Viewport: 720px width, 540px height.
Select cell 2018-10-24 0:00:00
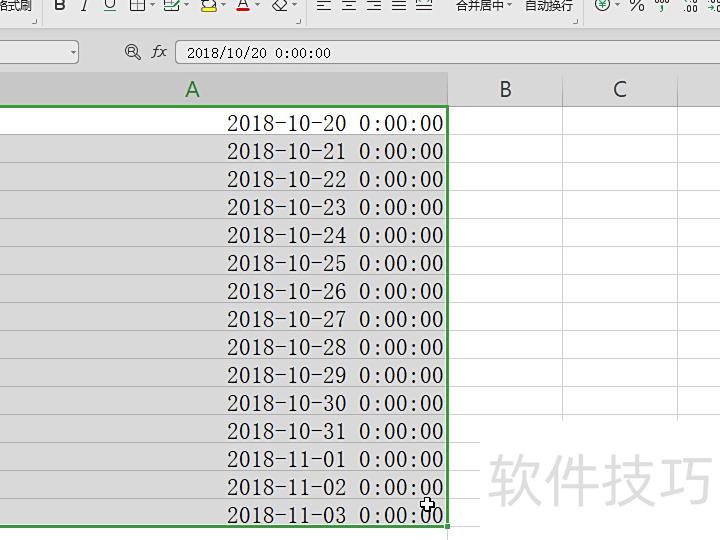coord(224,233)
